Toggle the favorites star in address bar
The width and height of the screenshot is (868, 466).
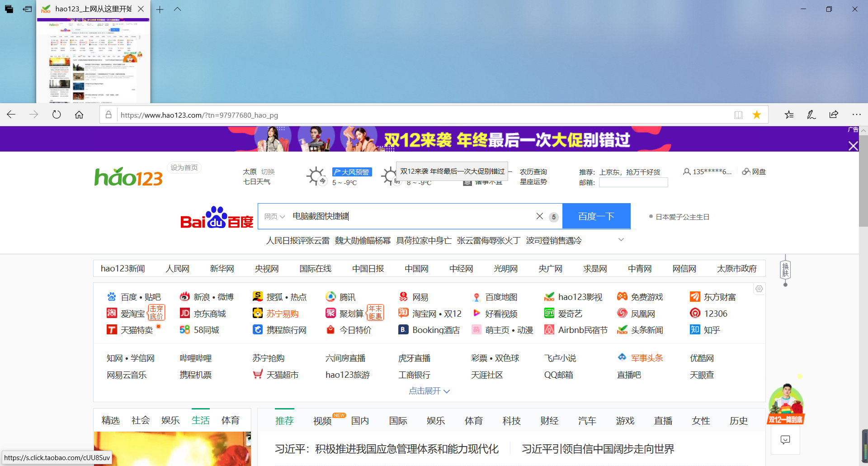point(757,115)
